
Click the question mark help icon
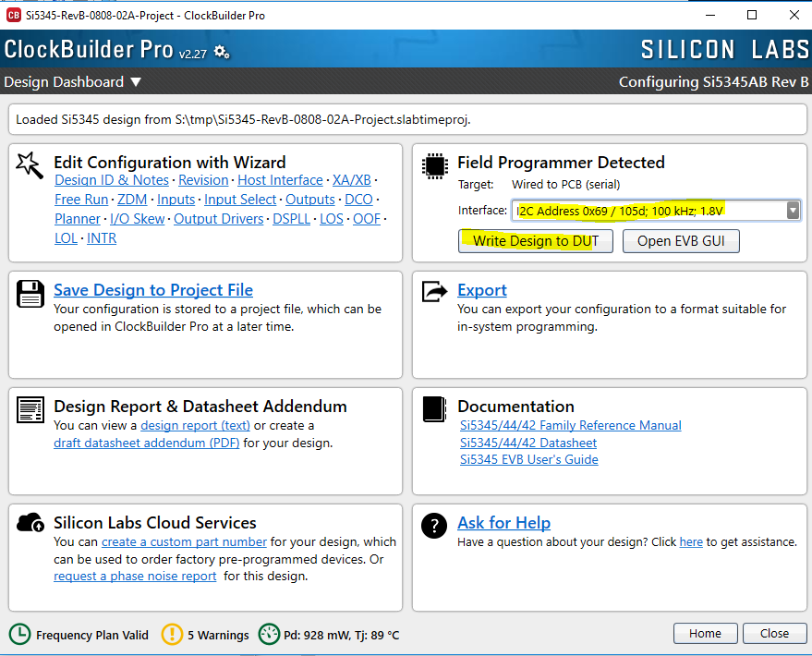click(434, 526)
